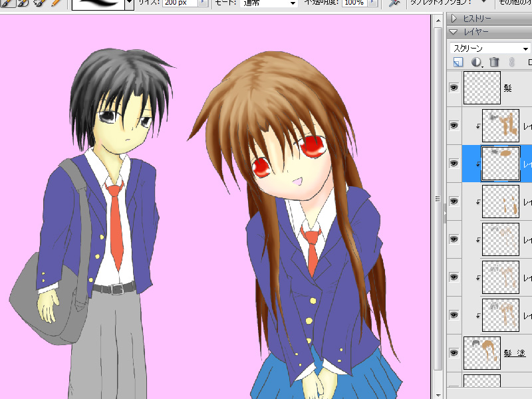Click the canvas vertical scrollbar thumb
Screen dimensions: 532x399
pos(438,198)
